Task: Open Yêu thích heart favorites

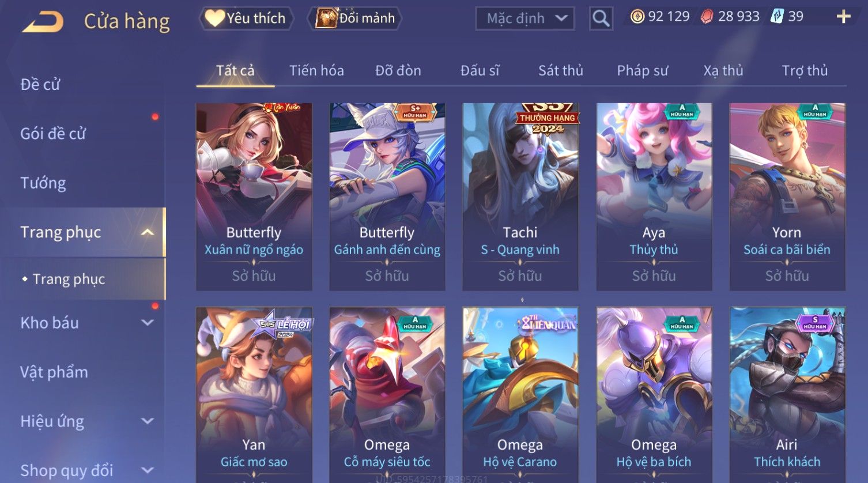Action: (x=246, y=18)
